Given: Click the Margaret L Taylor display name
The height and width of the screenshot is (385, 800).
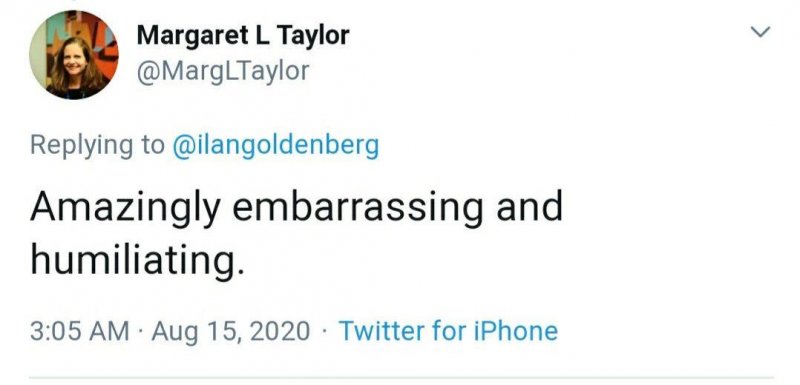Looking at the screenshot, I should [x=243, y=36].
